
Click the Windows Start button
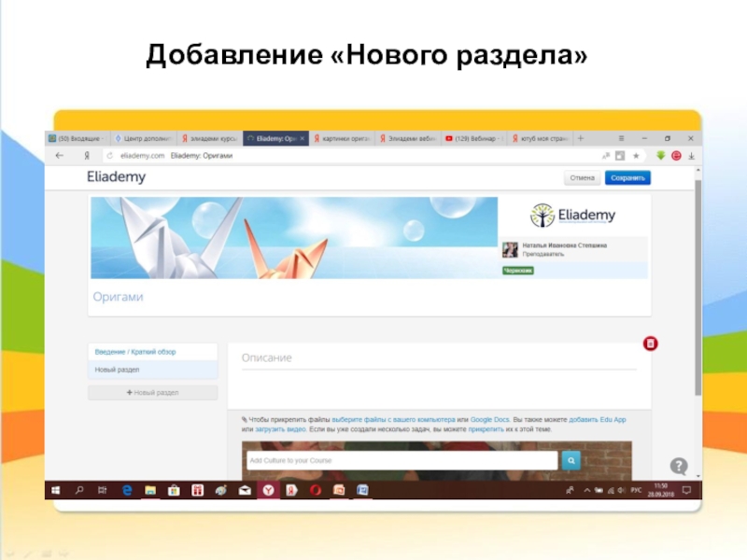pos(57,490)
